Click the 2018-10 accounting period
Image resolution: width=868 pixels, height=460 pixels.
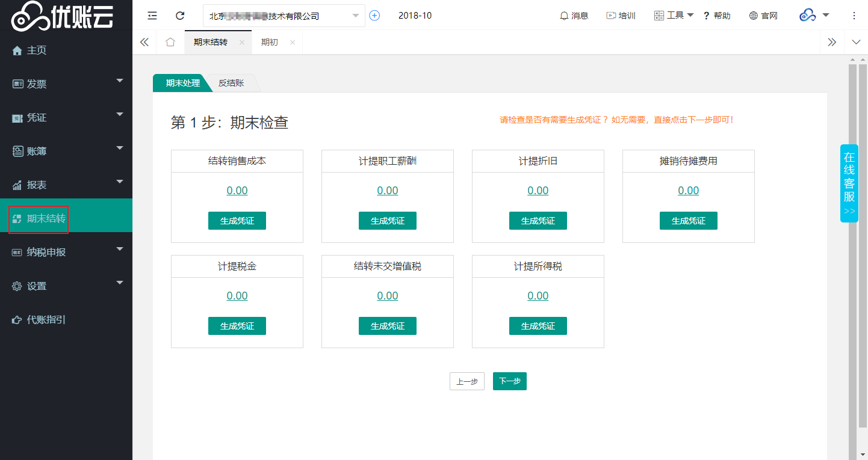(415, 16)
